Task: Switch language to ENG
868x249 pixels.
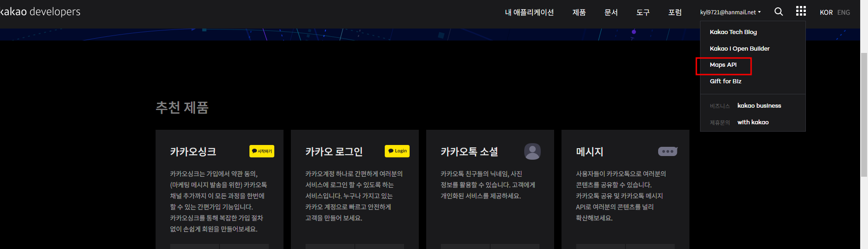Action: [844, 12]
